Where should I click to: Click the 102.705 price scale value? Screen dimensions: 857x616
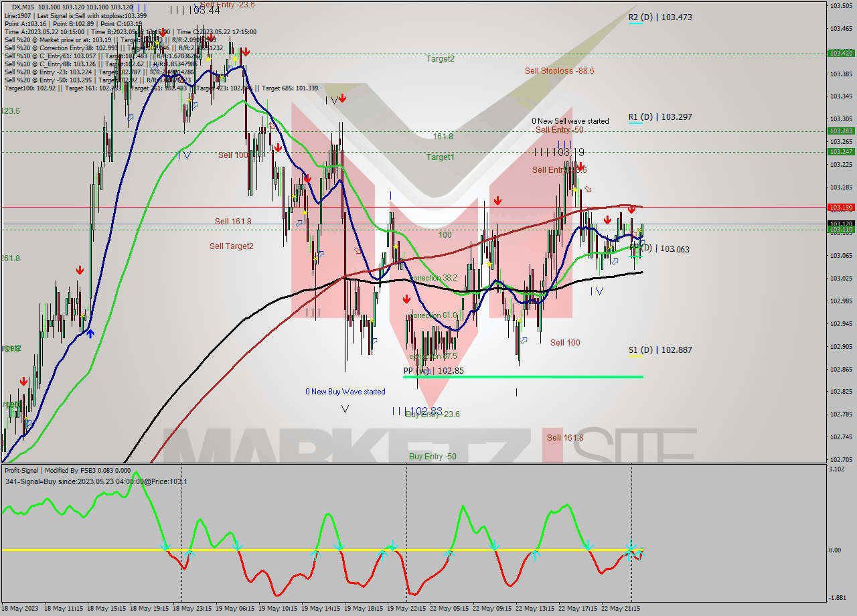pyautogui.click(x=841, y=460)
